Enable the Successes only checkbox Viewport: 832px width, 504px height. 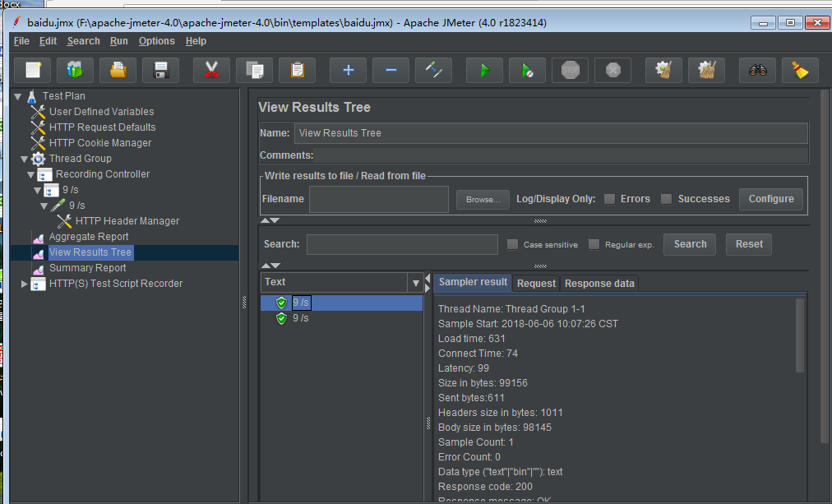[667, 199]
